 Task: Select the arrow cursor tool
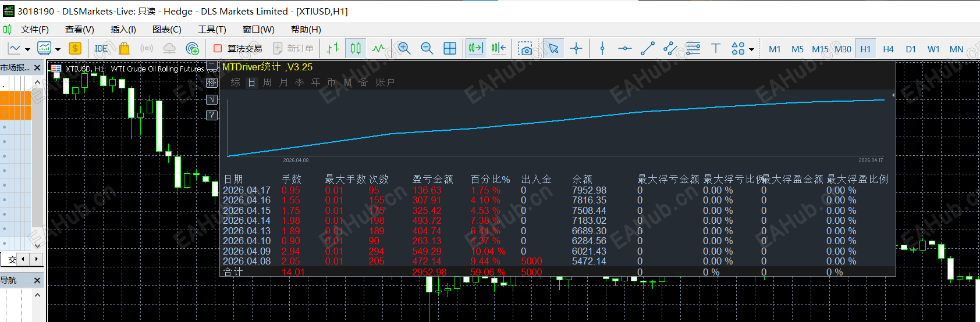point(553,49)
